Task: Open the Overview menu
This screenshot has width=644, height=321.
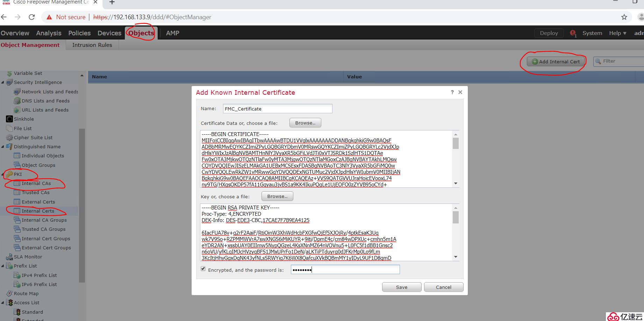Action: pyautogui.click(x=15, y=33)
